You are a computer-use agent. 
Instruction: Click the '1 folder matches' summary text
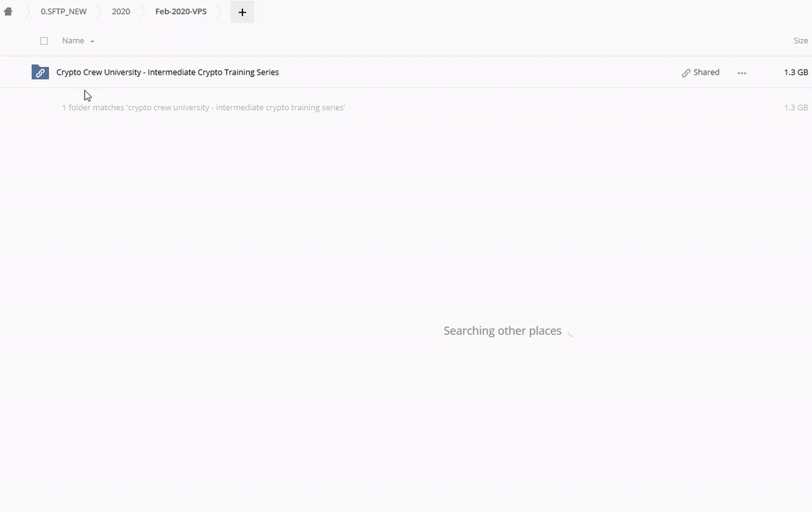tap(203, 107)
